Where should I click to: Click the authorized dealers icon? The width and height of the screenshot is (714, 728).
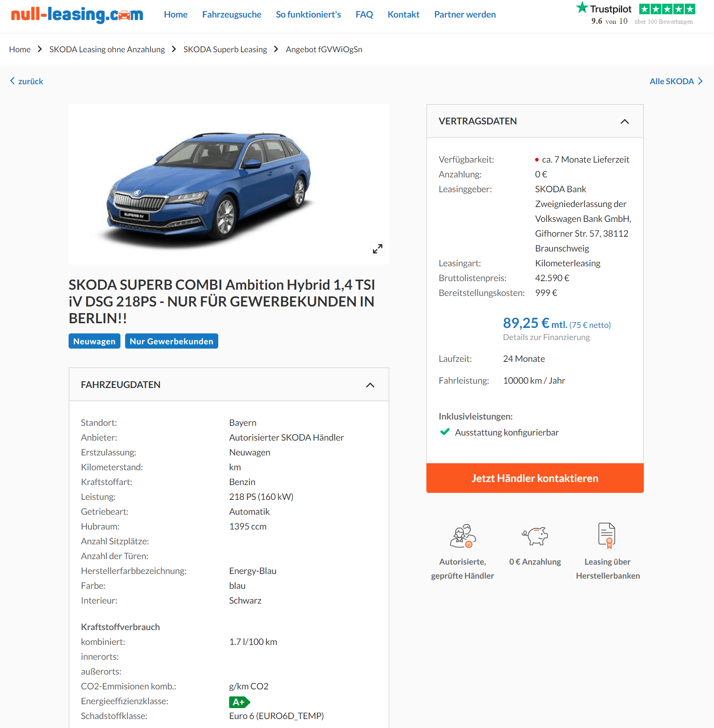click(463, 536)
